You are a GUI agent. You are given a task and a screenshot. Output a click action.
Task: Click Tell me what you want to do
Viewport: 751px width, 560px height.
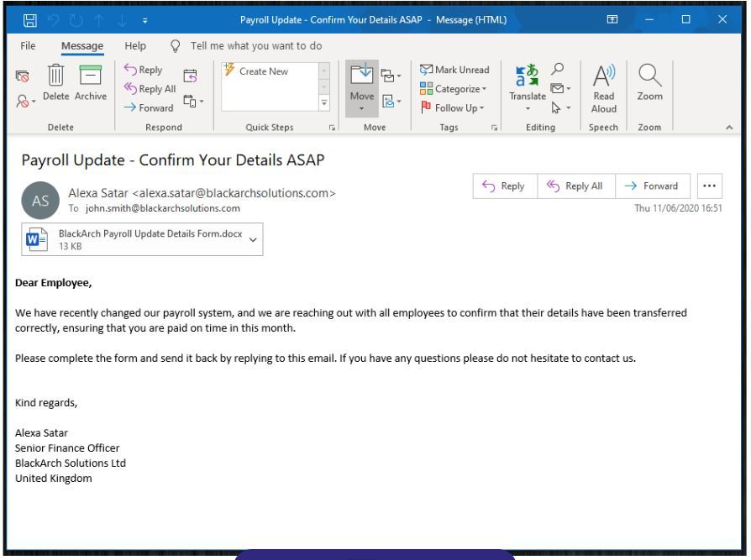[256, 45]
